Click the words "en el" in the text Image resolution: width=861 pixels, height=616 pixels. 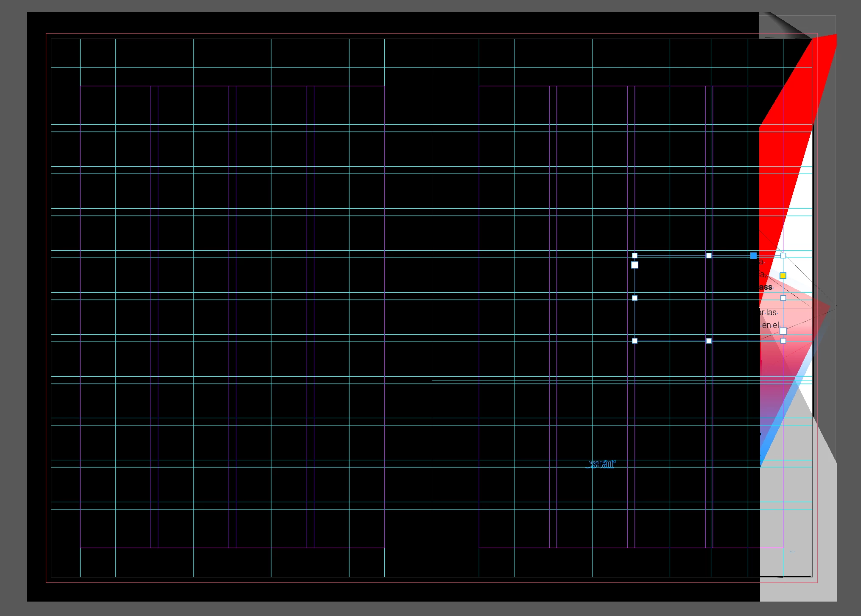pos(770,325)
